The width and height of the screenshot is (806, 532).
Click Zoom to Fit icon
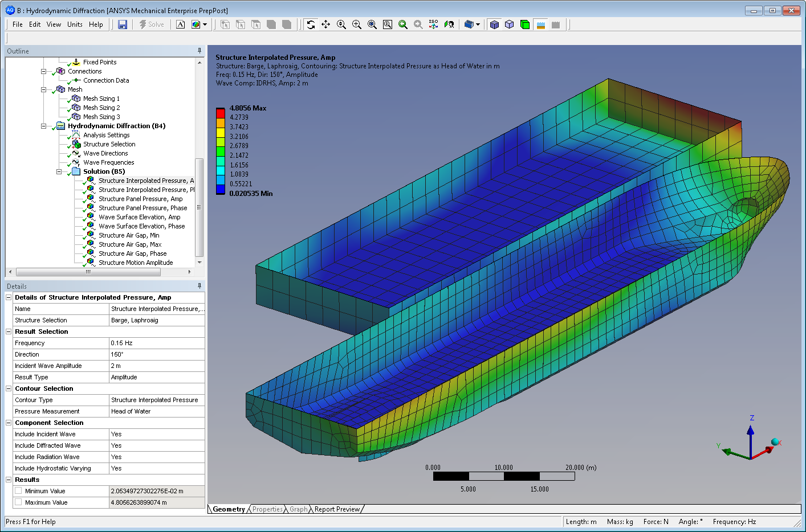(372, 24)
